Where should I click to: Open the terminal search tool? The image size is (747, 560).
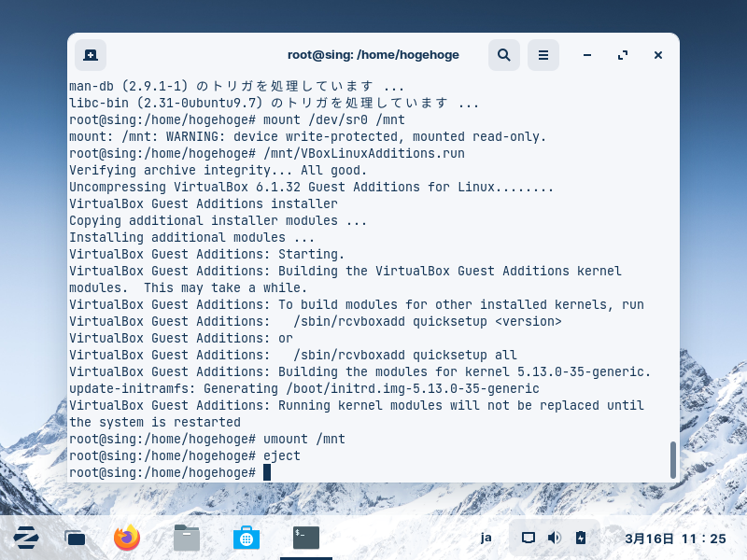coord(504,55)
